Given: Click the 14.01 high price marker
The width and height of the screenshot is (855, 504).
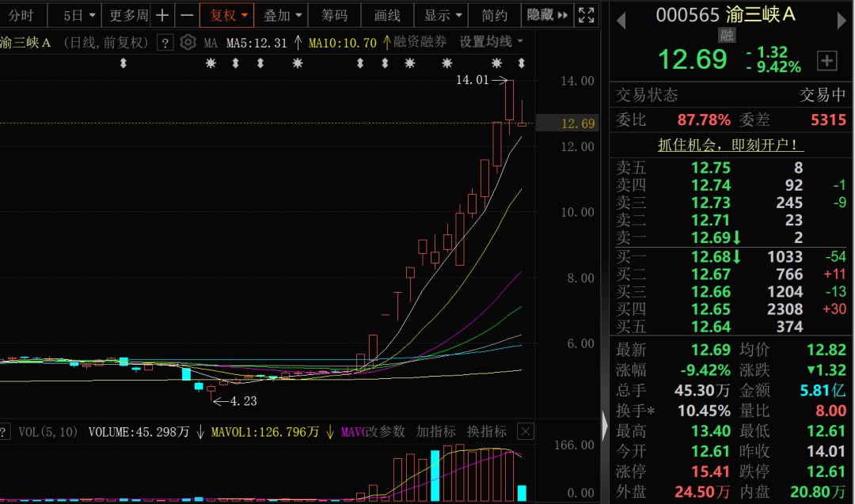Looking at the screenshot, I should [x=473, y=80].
